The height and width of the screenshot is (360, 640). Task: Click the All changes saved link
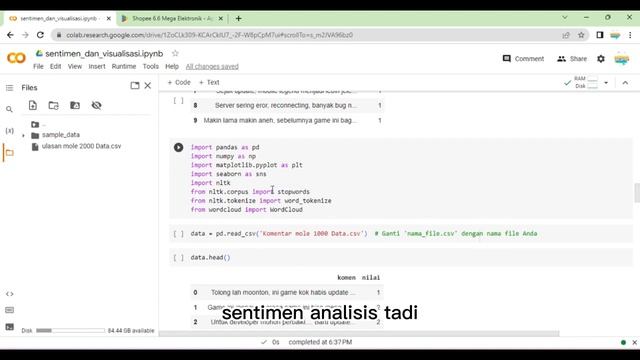tap(212, 67)
